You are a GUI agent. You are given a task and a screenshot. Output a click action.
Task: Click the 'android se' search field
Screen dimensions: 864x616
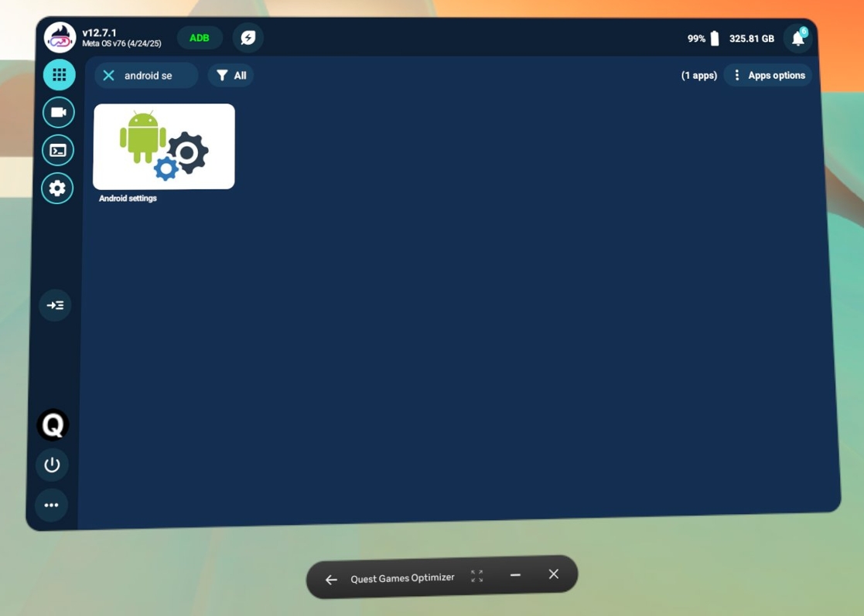pyautogui.click(x=146, y=76)
